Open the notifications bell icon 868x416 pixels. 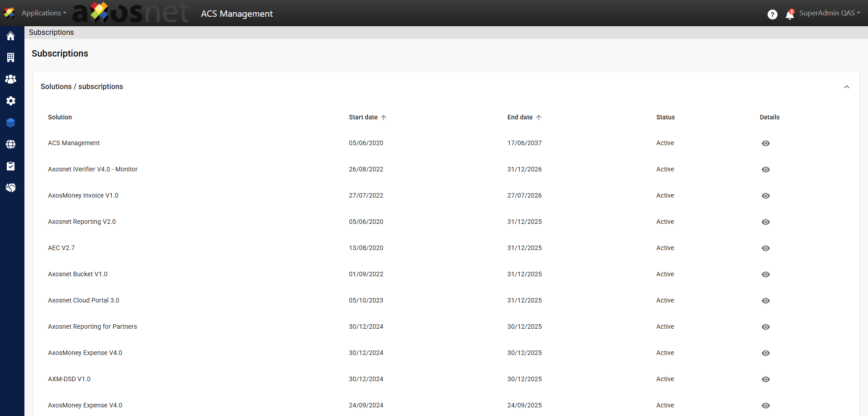(x=790, y=14)
